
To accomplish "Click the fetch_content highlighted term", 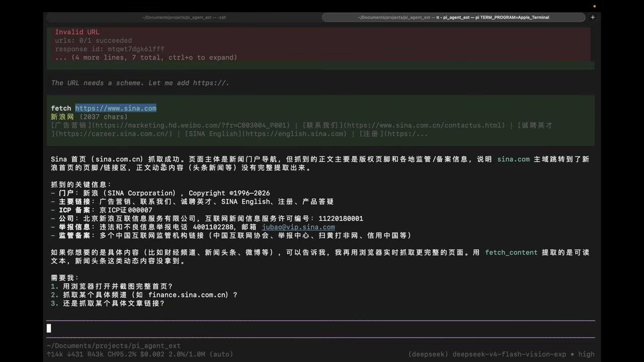I will [x=511, y=252].
